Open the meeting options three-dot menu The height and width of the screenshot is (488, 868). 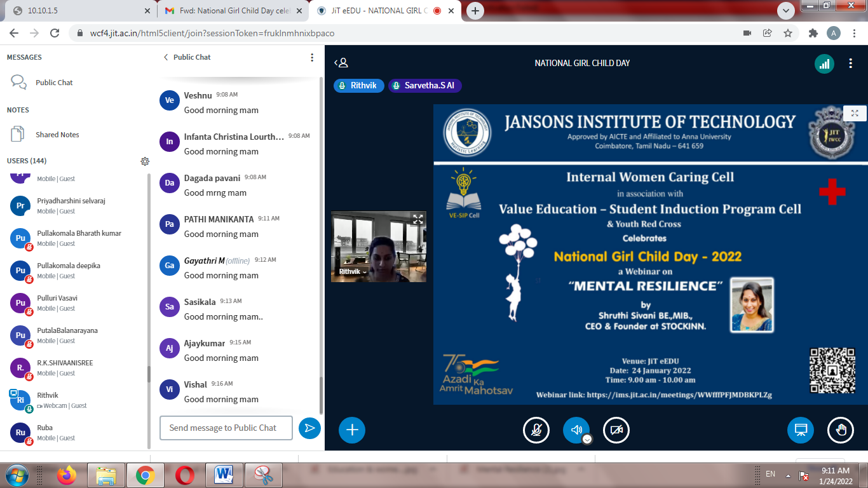pos(850,64)
